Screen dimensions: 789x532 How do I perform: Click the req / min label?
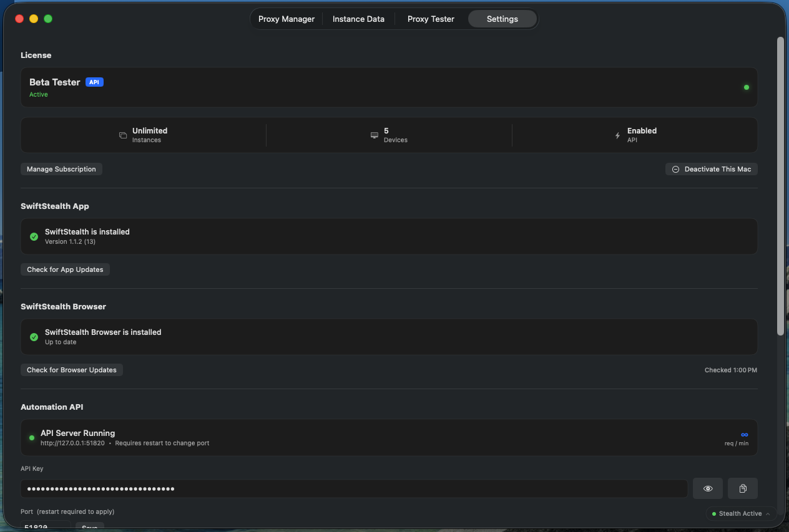pyautogui.click(x=737, y=443)
